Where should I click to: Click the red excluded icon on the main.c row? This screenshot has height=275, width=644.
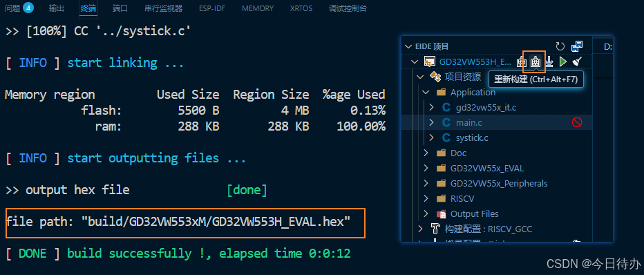point(577,122)
